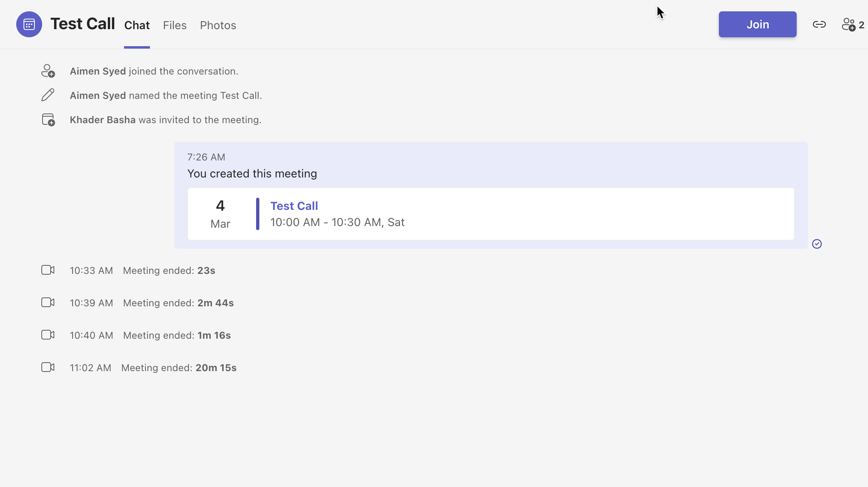Viewport: 868px width, 487px height.
Task: Switch to the Photos tab
Action: tap(218, 25)
